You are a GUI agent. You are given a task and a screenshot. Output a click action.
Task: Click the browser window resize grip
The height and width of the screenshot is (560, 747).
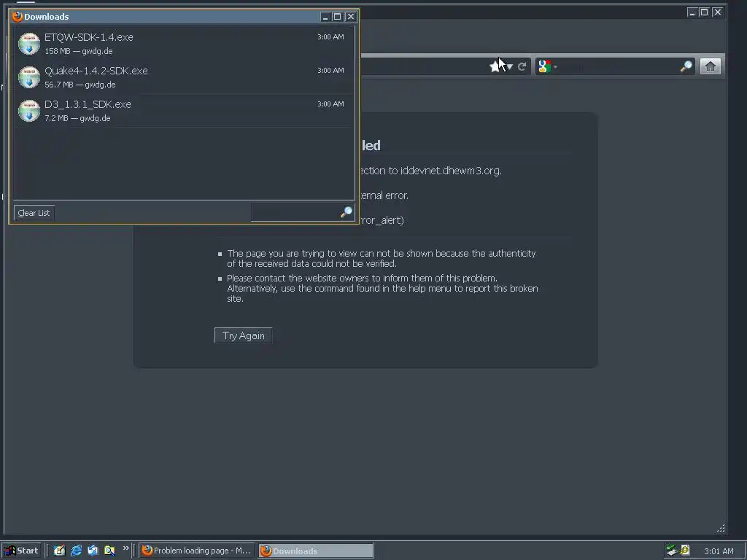(721, 528)
